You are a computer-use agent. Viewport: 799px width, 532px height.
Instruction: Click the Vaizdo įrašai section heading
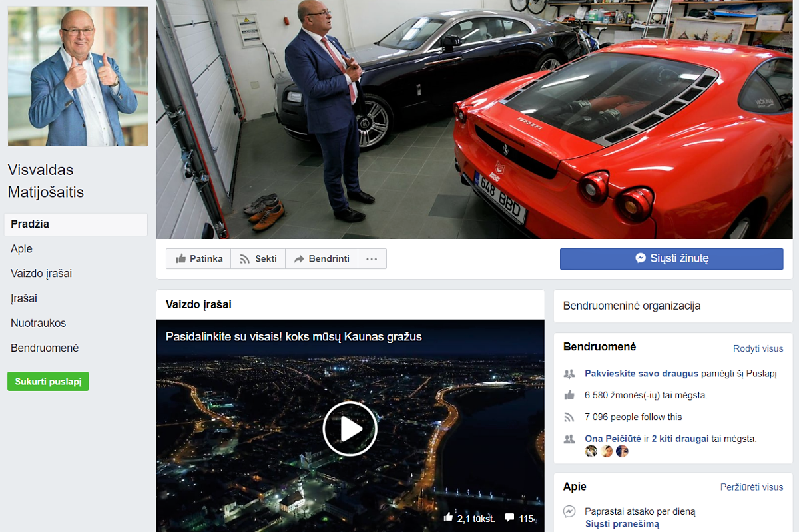198,304
